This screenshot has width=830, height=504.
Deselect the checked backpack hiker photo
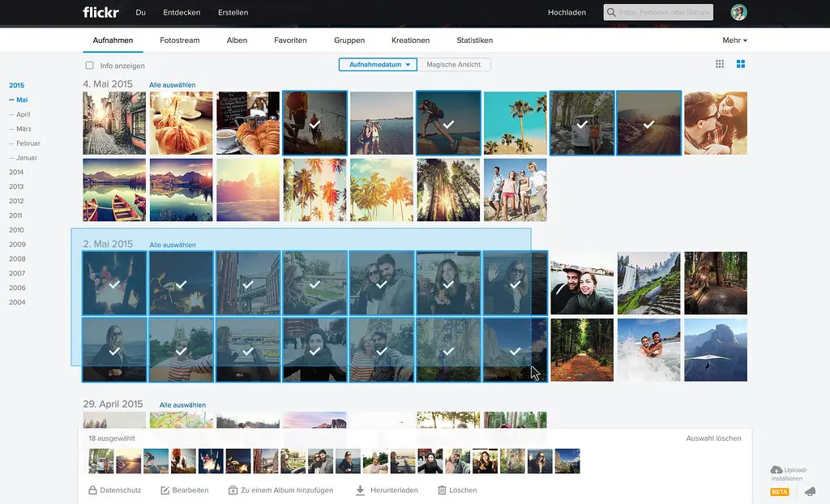click(448, 122)
